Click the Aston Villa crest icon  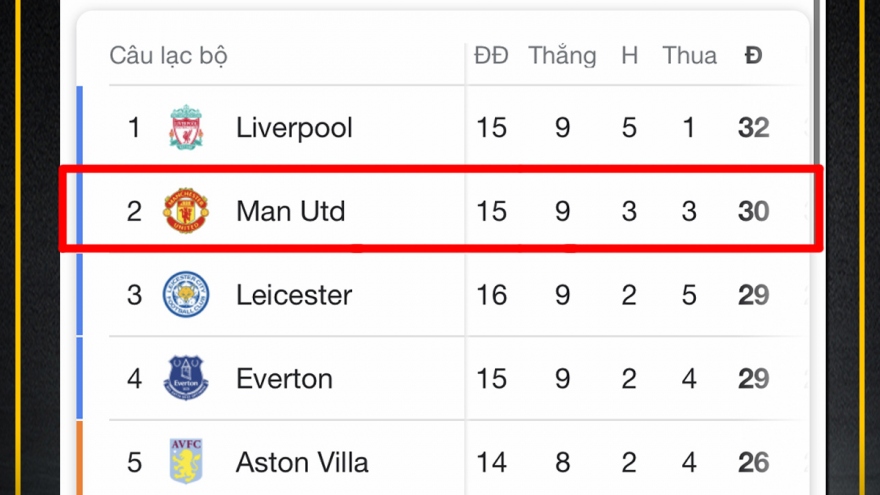pos(186,462)
